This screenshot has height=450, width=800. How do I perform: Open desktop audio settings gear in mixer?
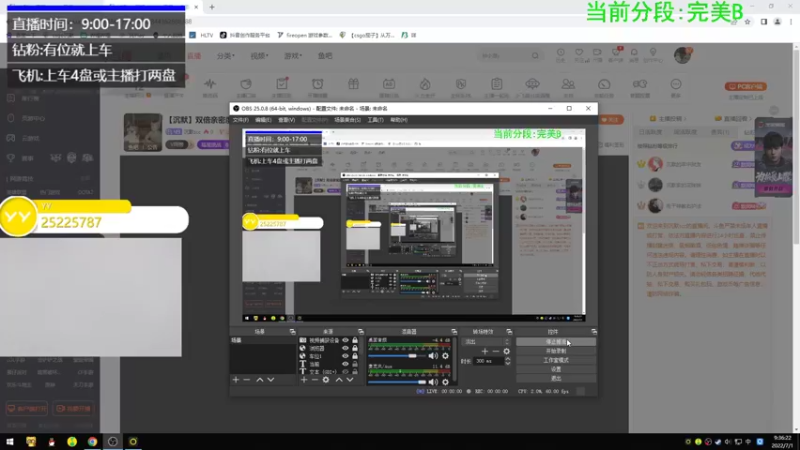pyautogui.click(x=445, y=356)
